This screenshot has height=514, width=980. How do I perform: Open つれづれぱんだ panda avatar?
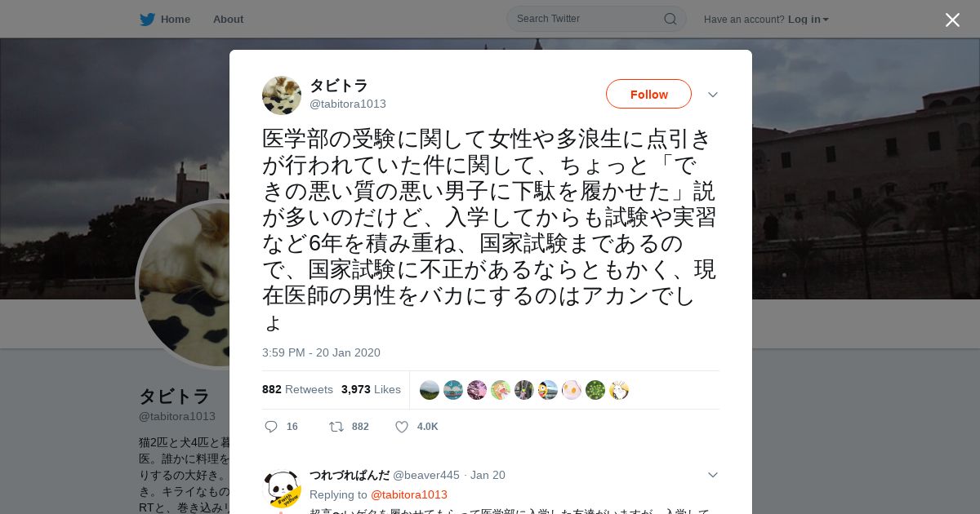[283, 490]
